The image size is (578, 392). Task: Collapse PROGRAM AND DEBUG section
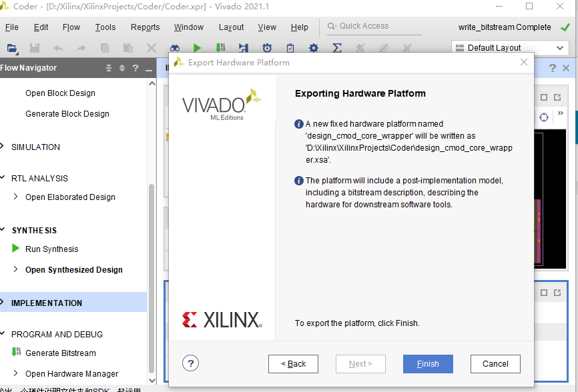[x=2, y=334]
